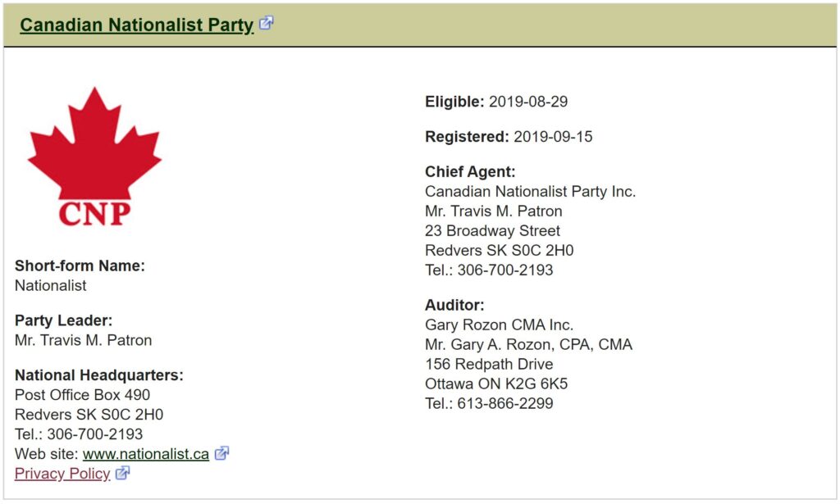Click the Chief Agent heading
The height and width of the screenshot is (504, 840).
click(470, 172)
